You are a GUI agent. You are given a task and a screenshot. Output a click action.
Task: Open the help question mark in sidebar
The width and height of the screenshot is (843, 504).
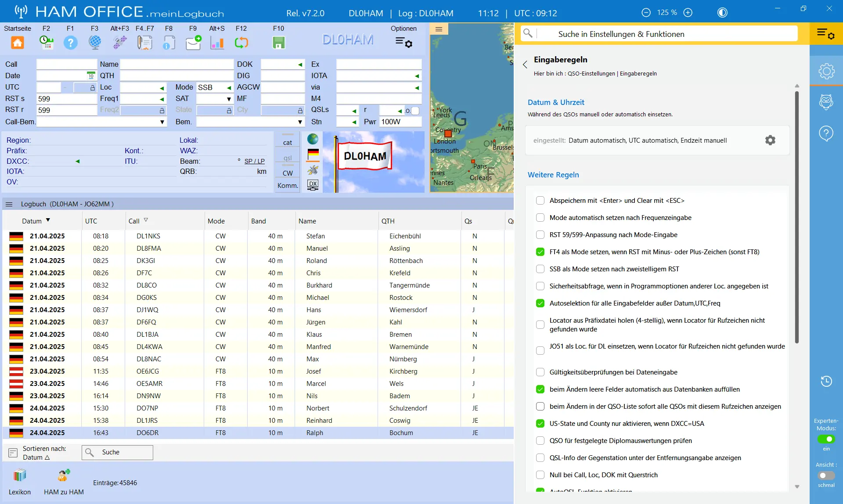coord(826,133)
